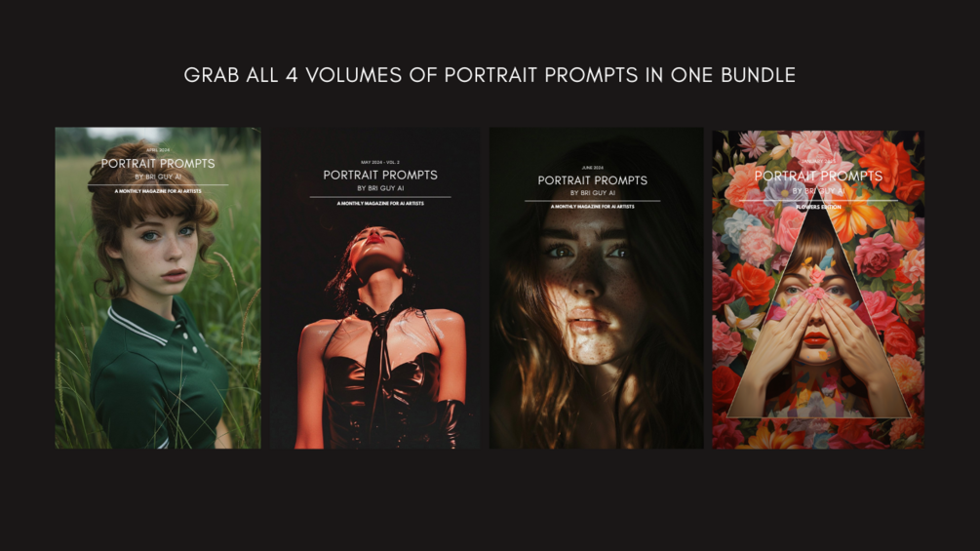Click the monthly magazine tagline on April cover
Image resolution: width=980 pixels, height=551 pixels.
tap(158, 191)
